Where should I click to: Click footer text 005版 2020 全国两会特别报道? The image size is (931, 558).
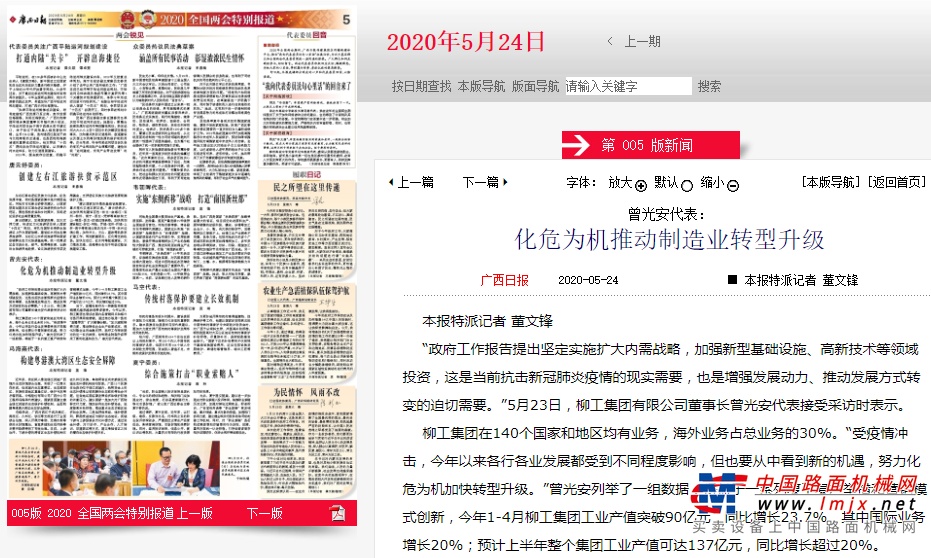pos(92,513)
